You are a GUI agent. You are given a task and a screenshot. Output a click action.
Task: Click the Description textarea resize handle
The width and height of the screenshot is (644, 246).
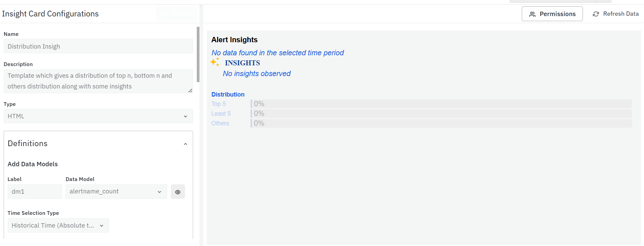pos(190,90)
